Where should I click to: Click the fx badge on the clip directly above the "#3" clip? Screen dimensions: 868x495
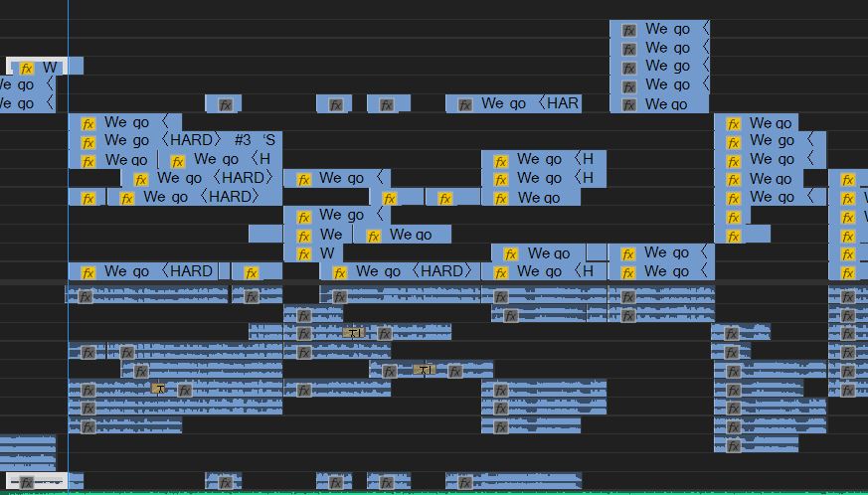click(x=88, y=123)
